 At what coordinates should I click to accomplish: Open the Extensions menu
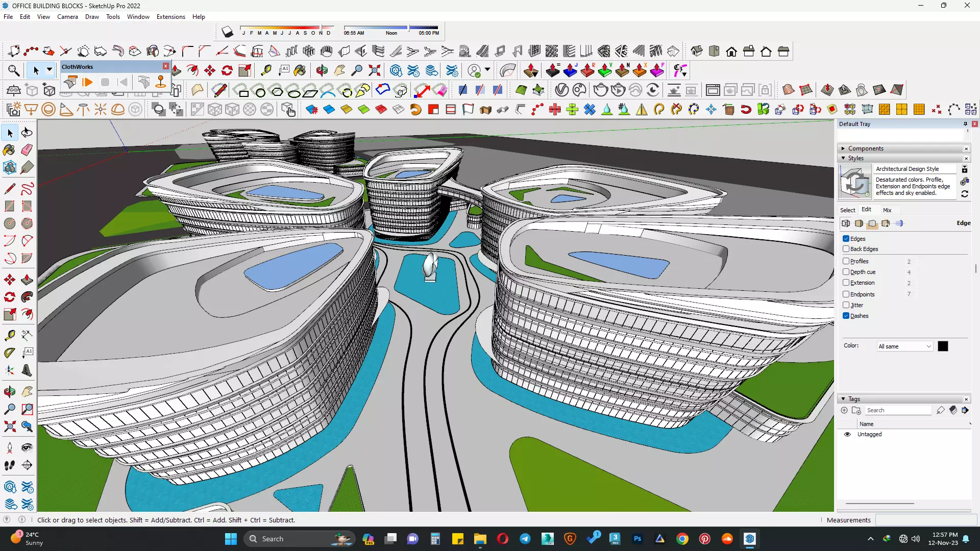(x=170, y=17)
